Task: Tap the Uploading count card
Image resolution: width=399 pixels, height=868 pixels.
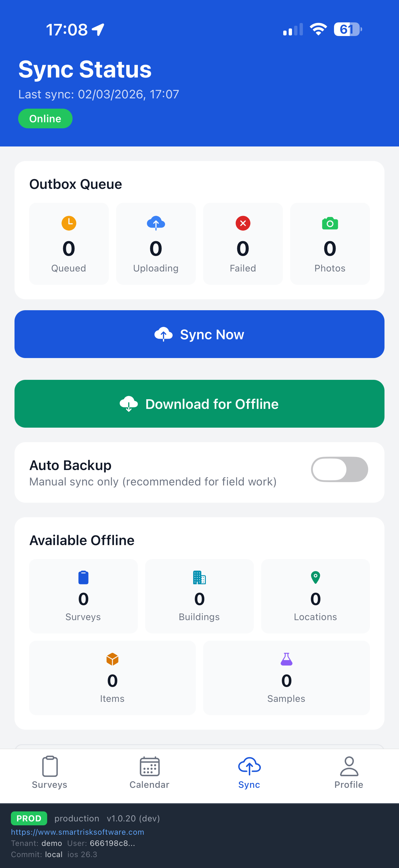Action: pyautogui.click(x=156, y=244)
